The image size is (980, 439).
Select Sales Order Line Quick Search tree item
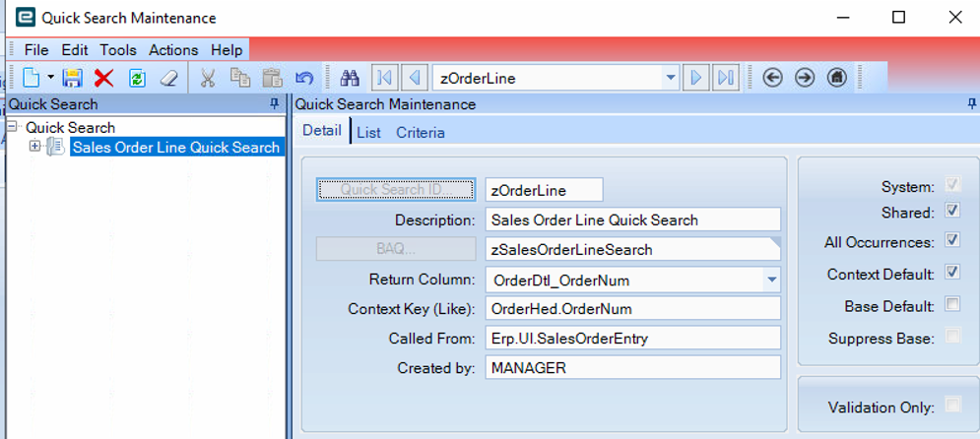(176, 148)
